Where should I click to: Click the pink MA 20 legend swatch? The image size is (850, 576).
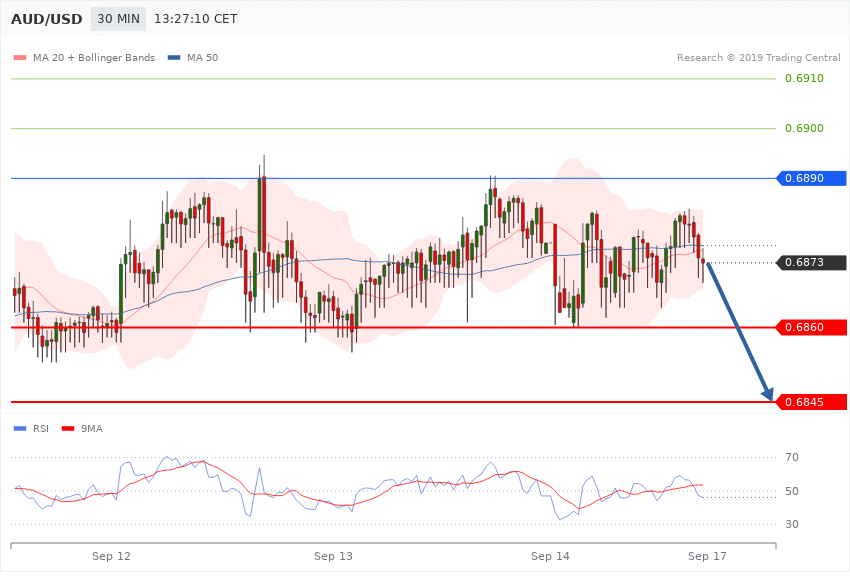[x=20, y=57]
